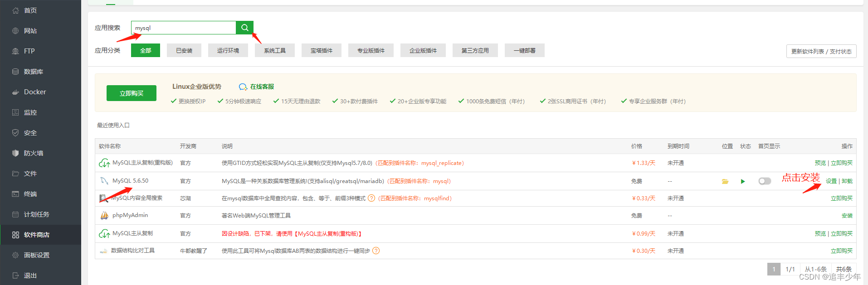Click the FTP sidebar icon

tap(15, 51)
